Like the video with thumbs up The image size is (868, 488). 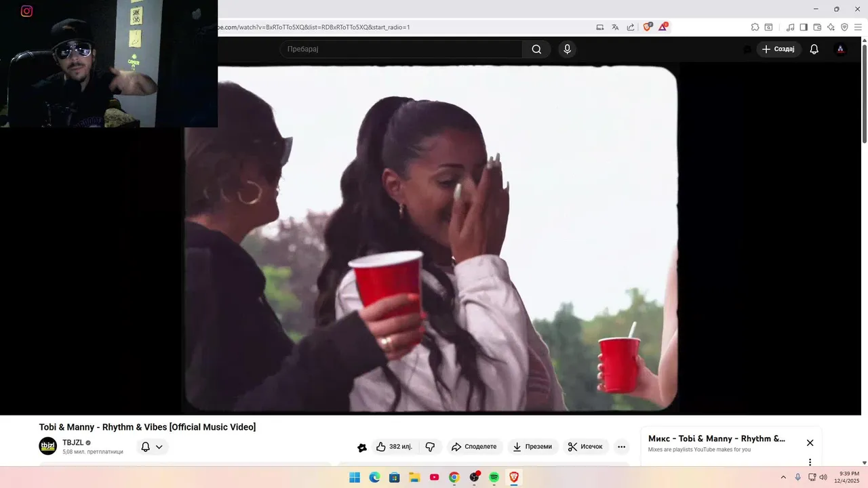394,447
